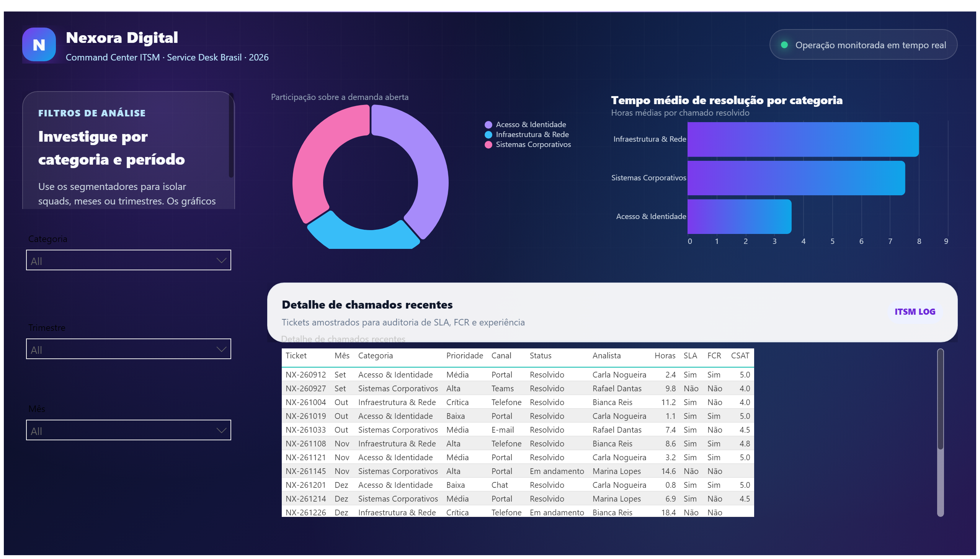Select ticket NX-261214 cell
The image size is (980, 559).
305,499
